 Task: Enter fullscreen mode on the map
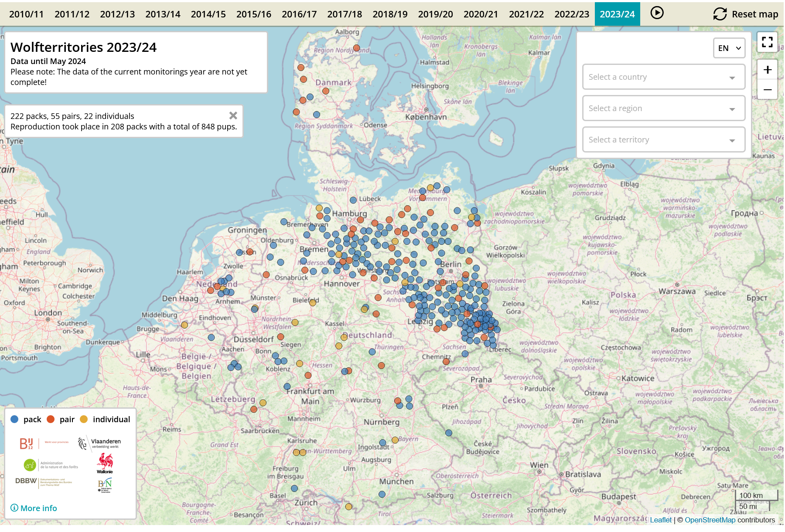pos(767,41)
